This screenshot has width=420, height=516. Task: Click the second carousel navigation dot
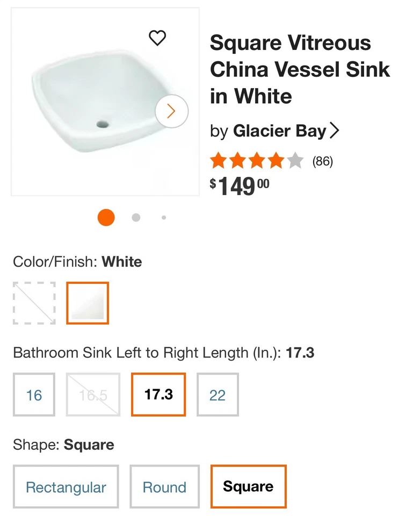(136, 217)
